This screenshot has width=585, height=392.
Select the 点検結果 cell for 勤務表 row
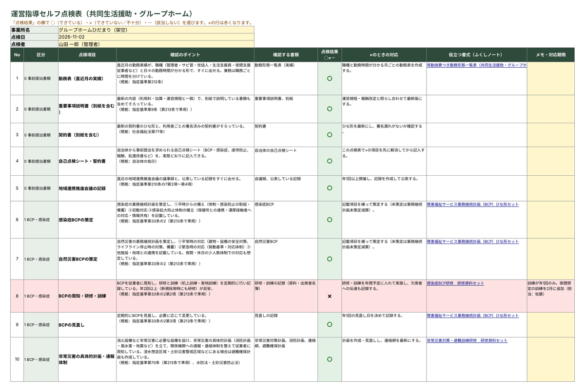point(330,78)
